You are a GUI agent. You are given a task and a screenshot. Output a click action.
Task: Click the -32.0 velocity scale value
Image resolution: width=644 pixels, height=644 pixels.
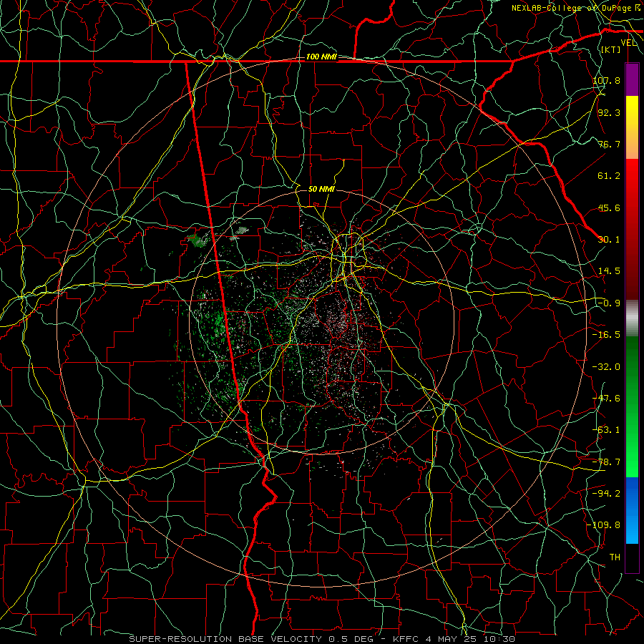607,367
